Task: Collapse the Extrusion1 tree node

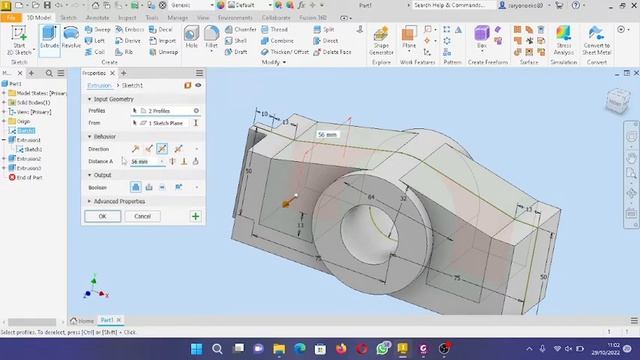Action: coord(4,140)
